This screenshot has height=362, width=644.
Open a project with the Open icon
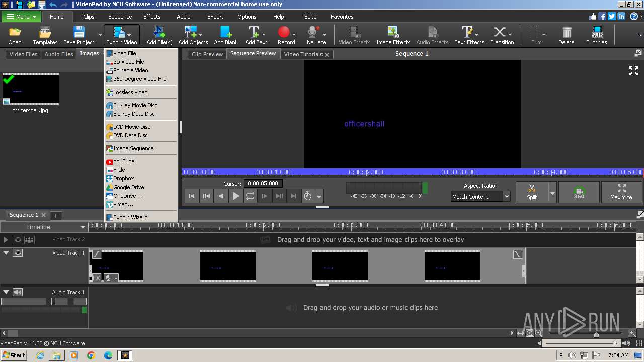15,35
